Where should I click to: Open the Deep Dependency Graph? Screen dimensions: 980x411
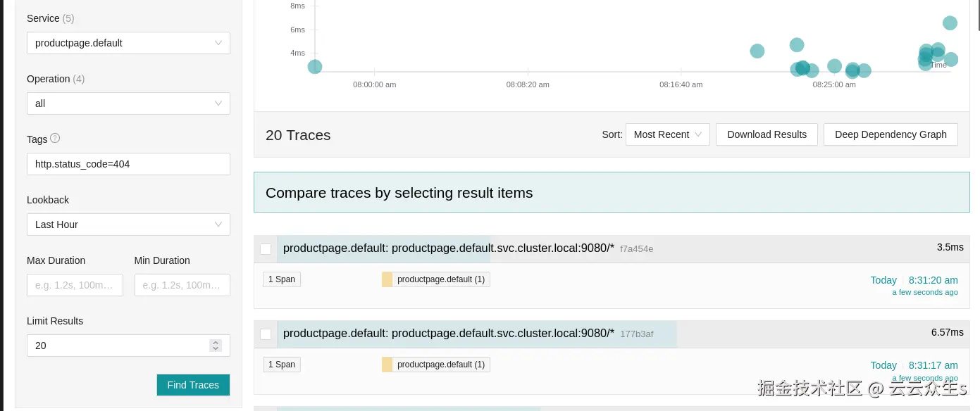coord(891,134)
